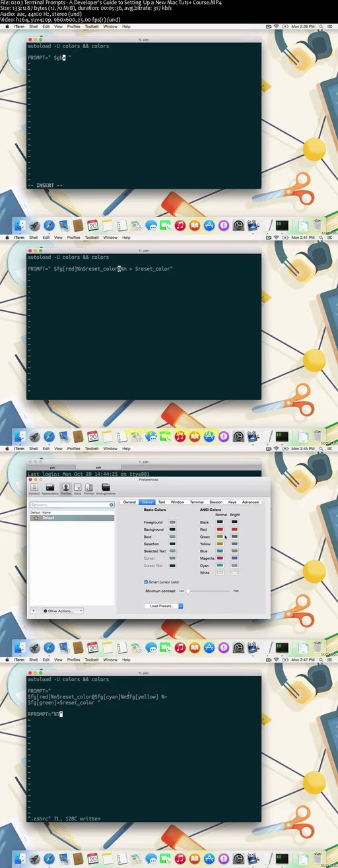338x868 pixels.
Task: Open the ANSI Magenta normal color swatch
Action: [x=220, y=558]
